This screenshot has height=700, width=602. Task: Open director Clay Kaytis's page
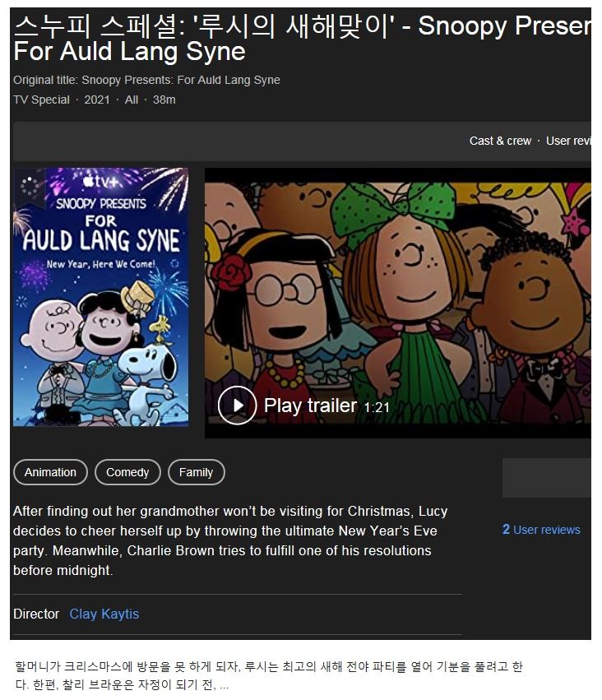[104, 614]
